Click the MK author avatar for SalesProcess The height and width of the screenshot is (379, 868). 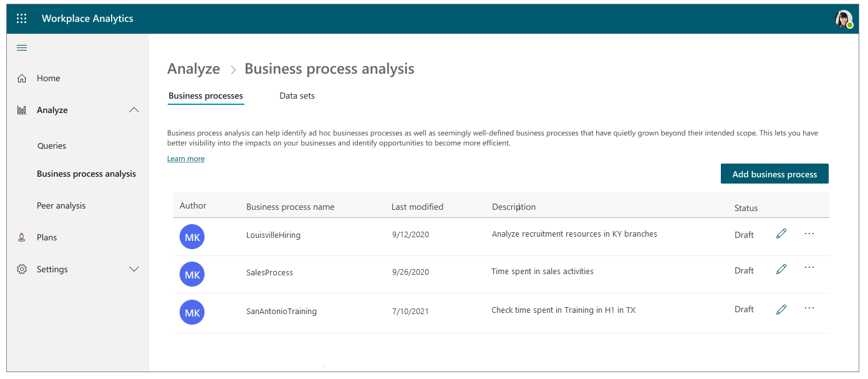(191, 274)
